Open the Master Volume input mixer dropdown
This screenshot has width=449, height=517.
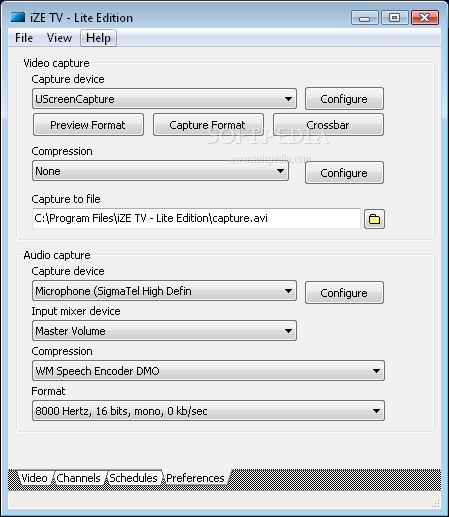(x=164, y=331)
